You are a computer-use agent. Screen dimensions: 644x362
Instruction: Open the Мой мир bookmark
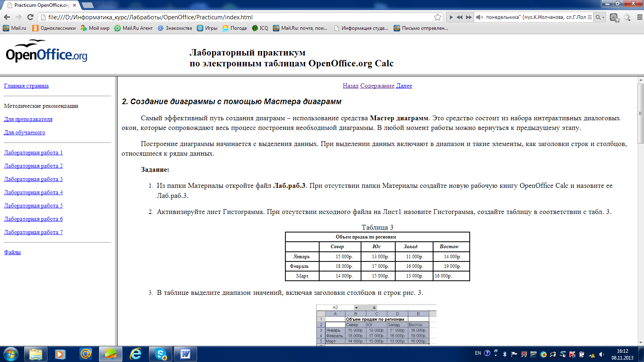pyautogui.click(x=95, y=28)
